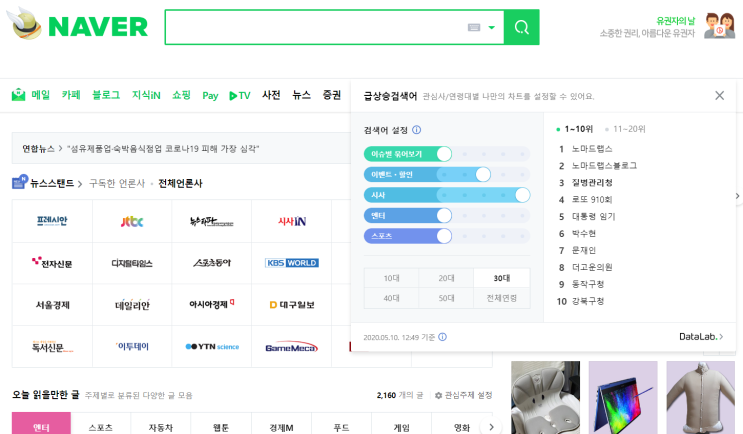Open trending keyword 로또 910회
This screenshot has height=434, width=743.
pyautogui.click(x=592, y=200)
